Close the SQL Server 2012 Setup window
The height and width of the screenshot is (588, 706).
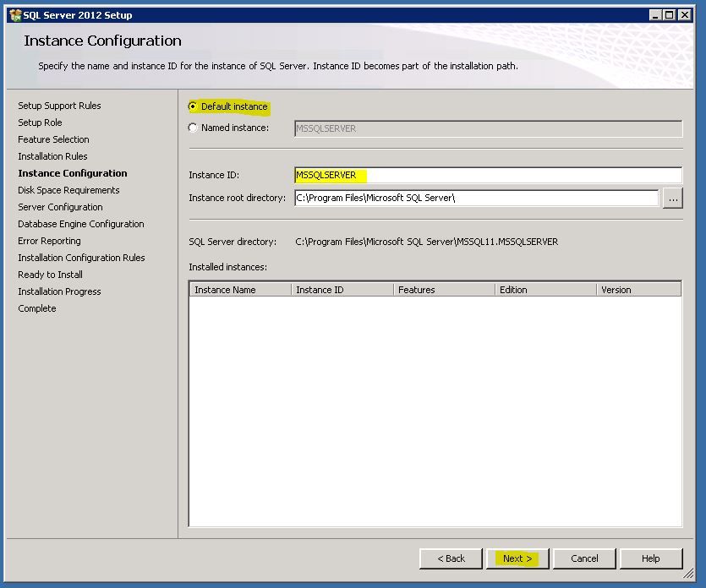[x=685, y=15]
